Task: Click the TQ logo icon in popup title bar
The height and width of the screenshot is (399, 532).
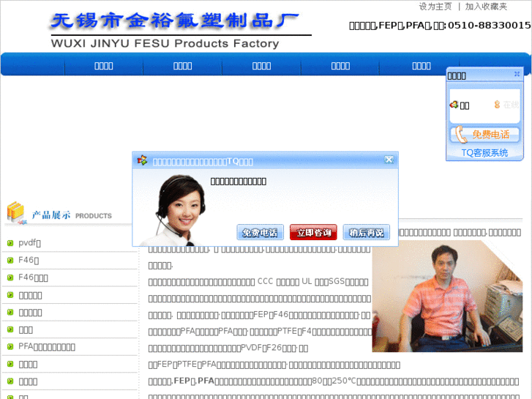Action: point(142,160)
